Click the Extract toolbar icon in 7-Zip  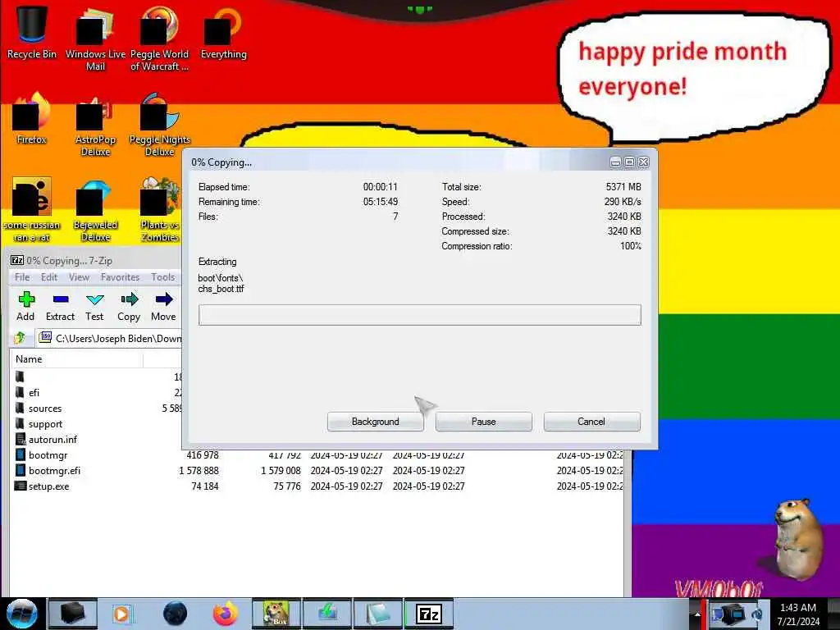60,307
